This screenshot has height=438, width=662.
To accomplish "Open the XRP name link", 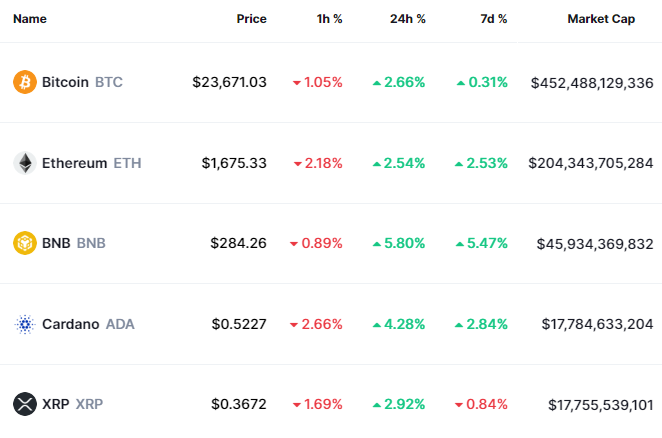I will pos(72,404).
